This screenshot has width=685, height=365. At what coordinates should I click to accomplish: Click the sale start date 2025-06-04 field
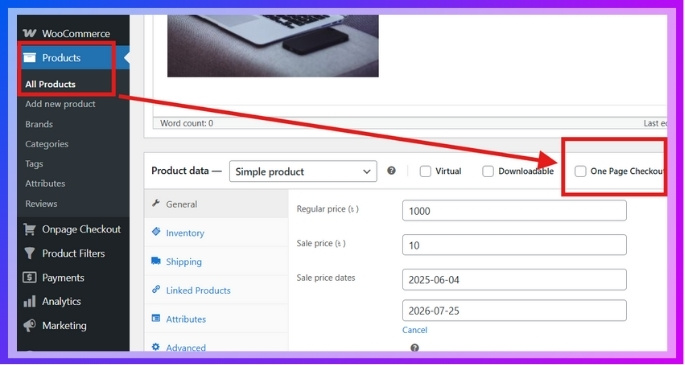click(514, 280)
